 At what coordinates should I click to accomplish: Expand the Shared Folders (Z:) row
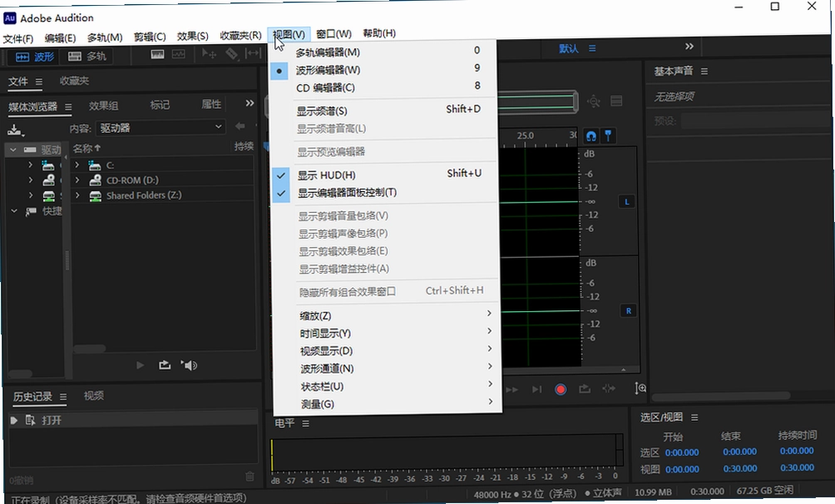tap(77, 195)
